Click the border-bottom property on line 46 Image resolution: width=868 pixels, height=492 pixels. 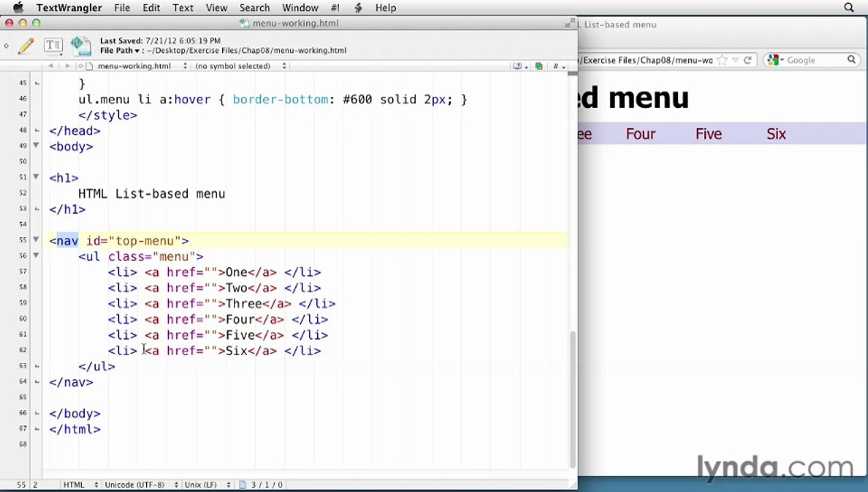click(280, 99)
